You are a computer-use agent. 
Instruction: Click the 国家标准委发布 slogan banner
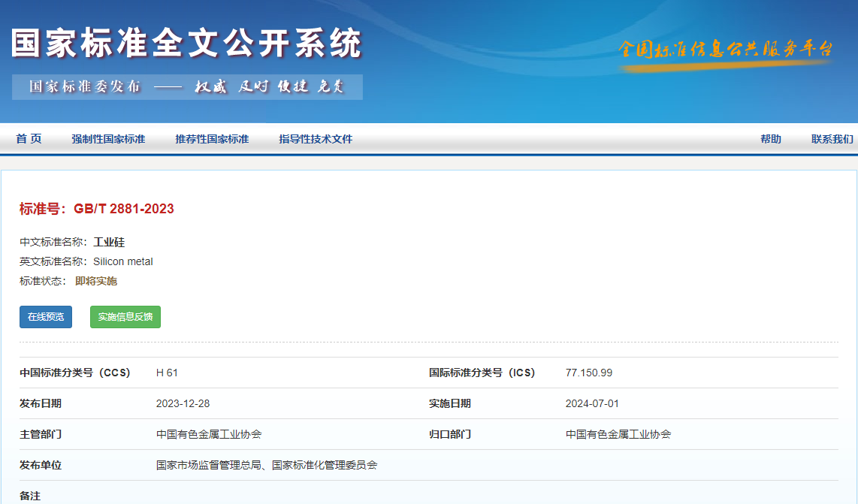(186, 86)
